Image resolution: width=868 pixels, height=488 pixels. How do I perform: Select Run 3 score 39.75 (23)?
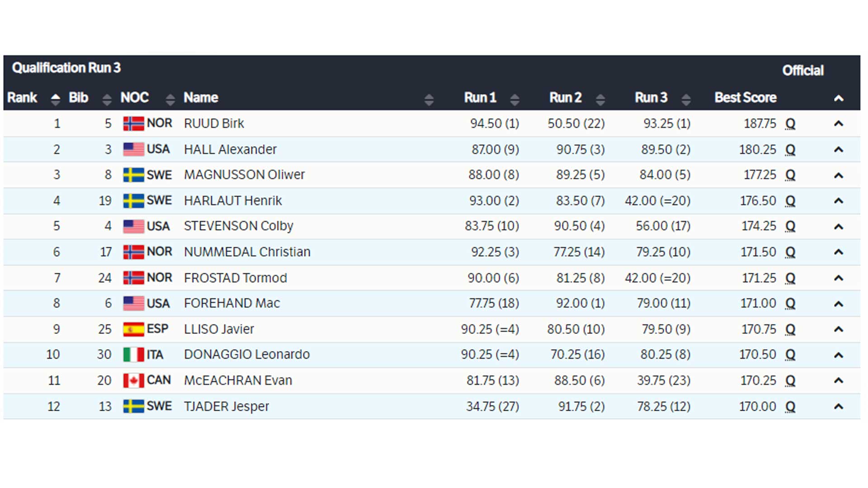click(664, 380)
